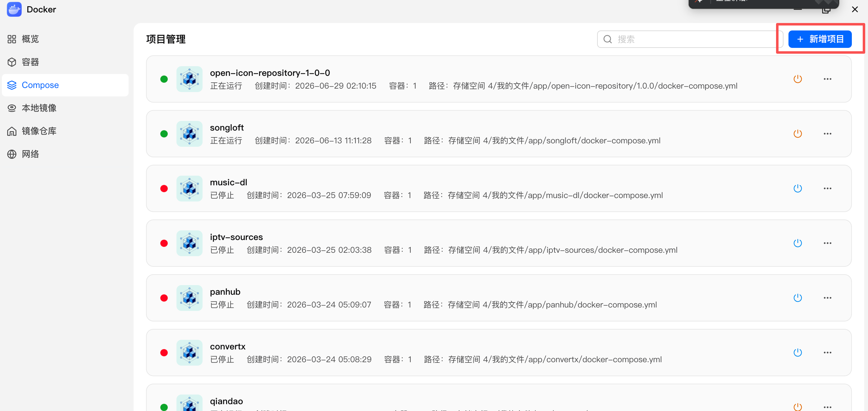
Task: Toggle power for the qiandao project
Action: point(797,407)
